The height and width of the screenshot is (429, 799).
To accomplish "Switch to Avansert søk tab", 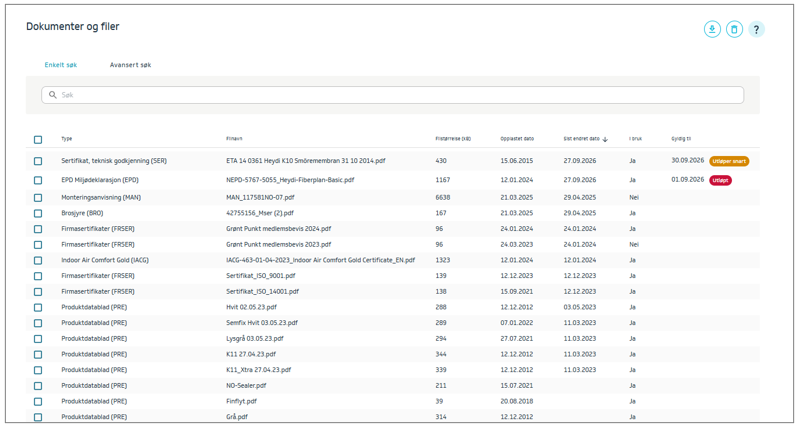I will [x=130, y=65].
